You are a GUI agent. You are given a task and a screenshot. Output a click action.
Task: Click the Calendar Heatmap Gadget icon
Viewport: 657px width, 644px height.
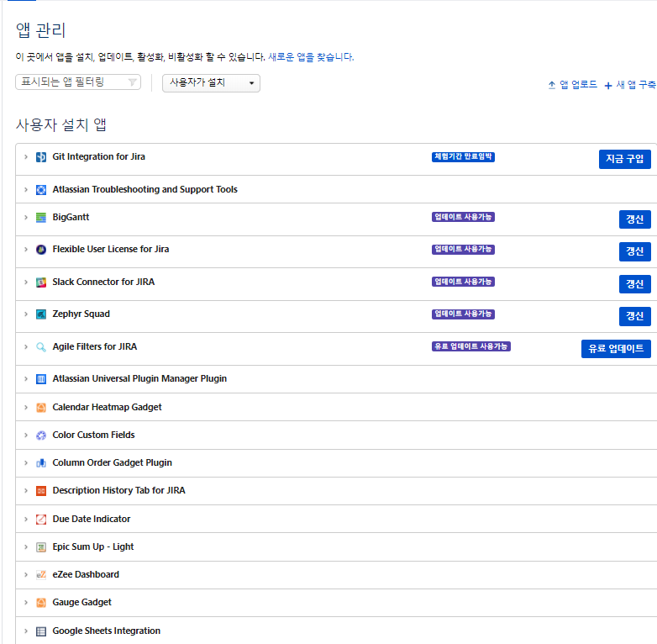41,408
